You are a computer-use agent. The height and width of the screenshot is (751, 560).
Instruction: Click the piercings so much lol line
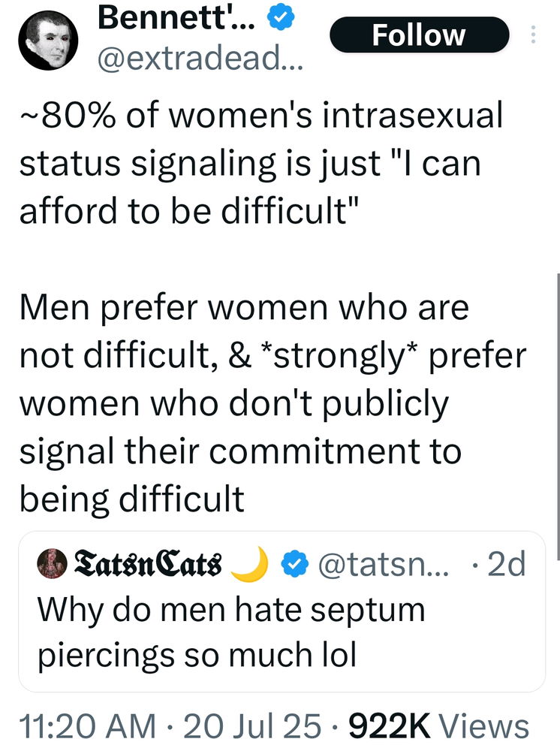point(197,655)
